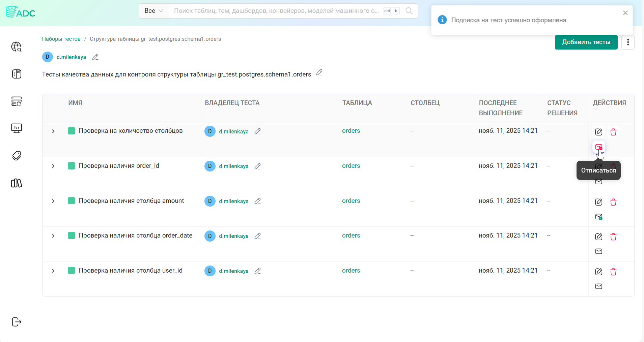This screenshot has height=342, width=644.
Task: Unsubscribe from 'Проверка на количество столбцов' test
Action: (x=599, y=147)
